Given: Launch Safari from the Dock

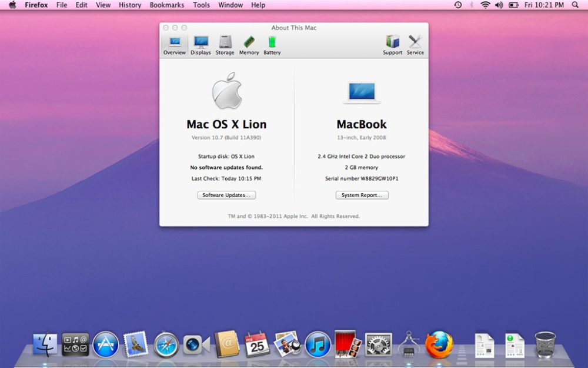Looking at the screenshot, I should pyautogui.click(x=167, y=344).
